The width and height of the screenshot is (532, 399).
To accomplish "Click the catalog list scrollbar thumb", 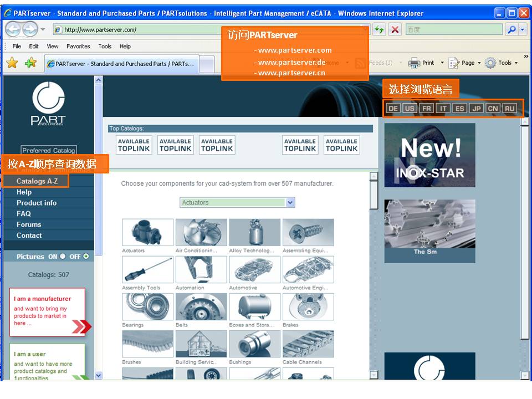I will pos(374,195).
